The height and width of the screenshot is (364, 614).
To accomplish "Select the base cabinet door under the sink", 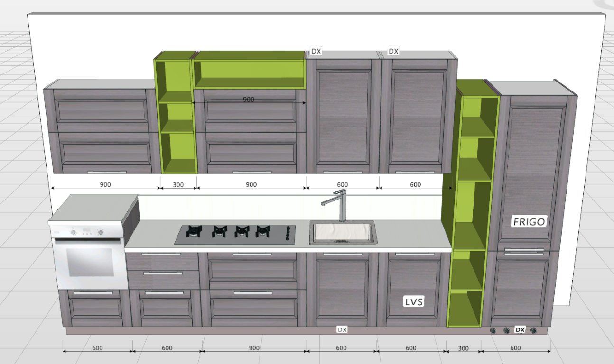I will (342, 289).
